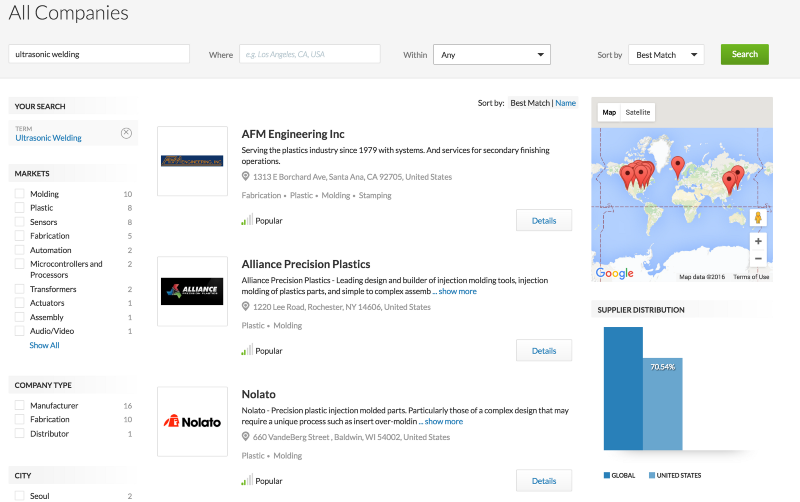The width and height of the screenshot is (800, 502).
Task: Check the Distributor company type
Action: click(19, 433)
